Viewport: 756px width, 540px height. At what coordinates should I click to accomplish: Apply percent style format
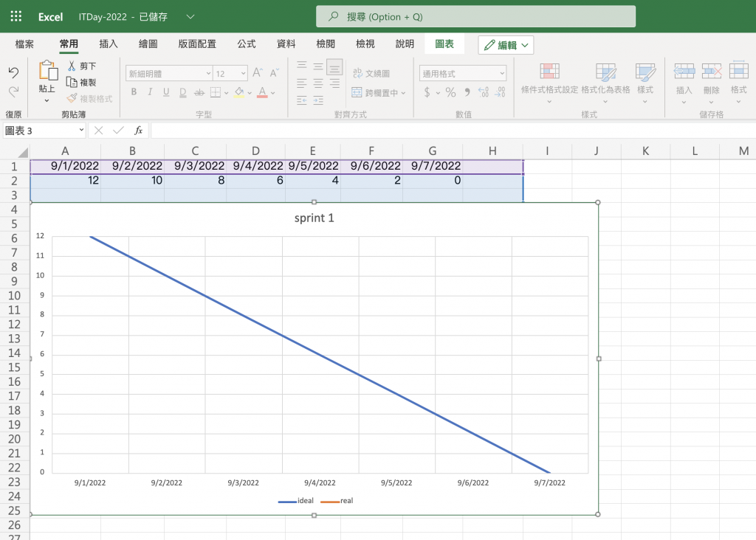click(x=451, y=92)
